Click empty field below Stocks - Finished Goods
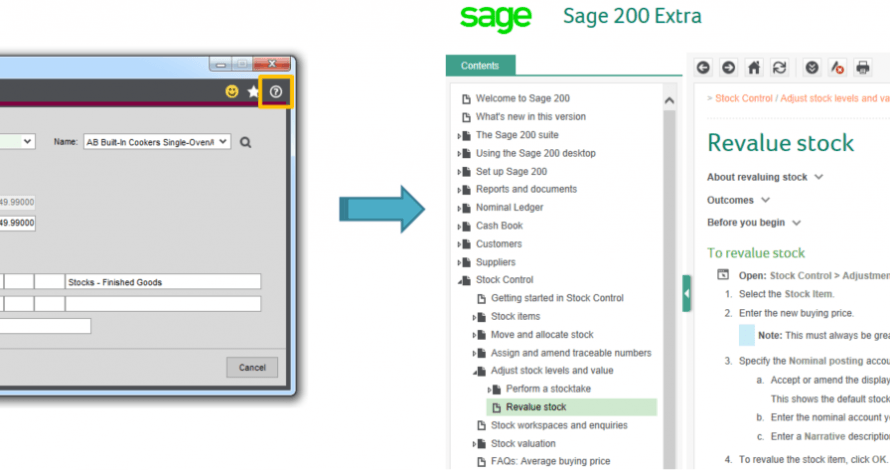 [163, 304]
